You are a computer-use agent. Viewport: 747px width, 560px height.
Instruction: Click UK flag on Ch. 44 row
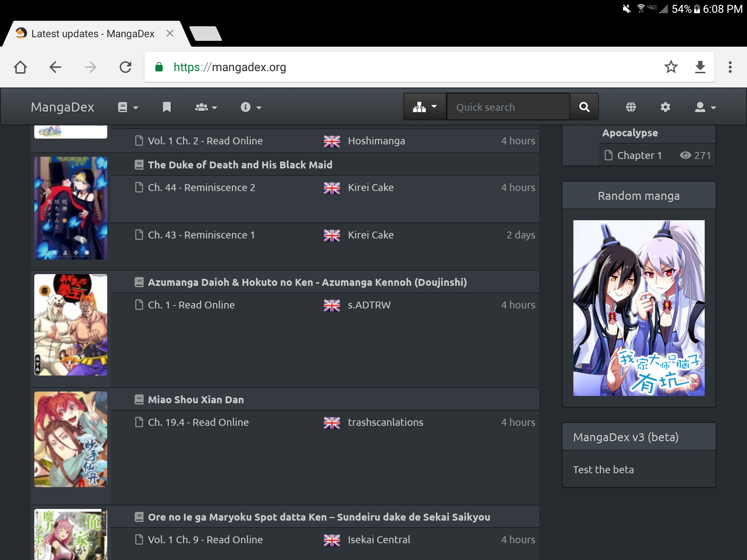point(332,188)
